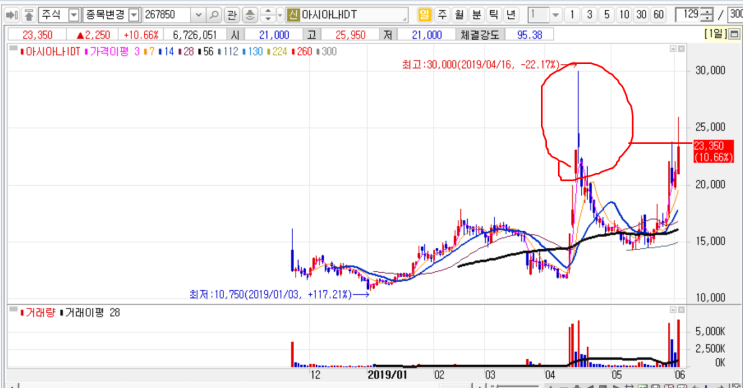This screenshot has width=743, height=388.
Task: Click the spinner arrows next to 129
Action: (707, 15)
